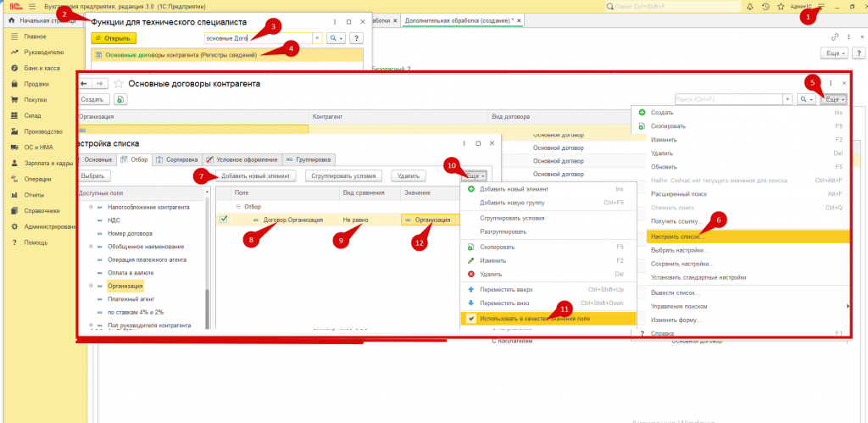The image size is (868, 423).
Task: Choose Использовать в качестве значения поле
Action: [x=548, y=319]
